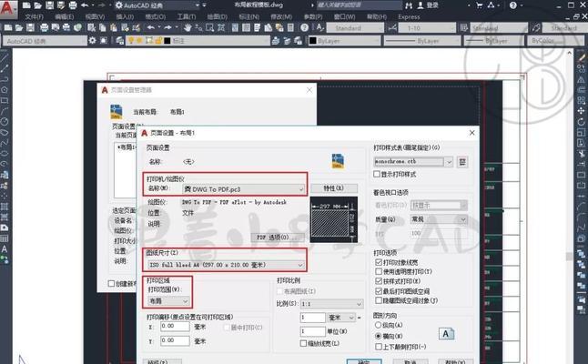
Task: Click the X plot offset input field
Action: coord(175,327)
